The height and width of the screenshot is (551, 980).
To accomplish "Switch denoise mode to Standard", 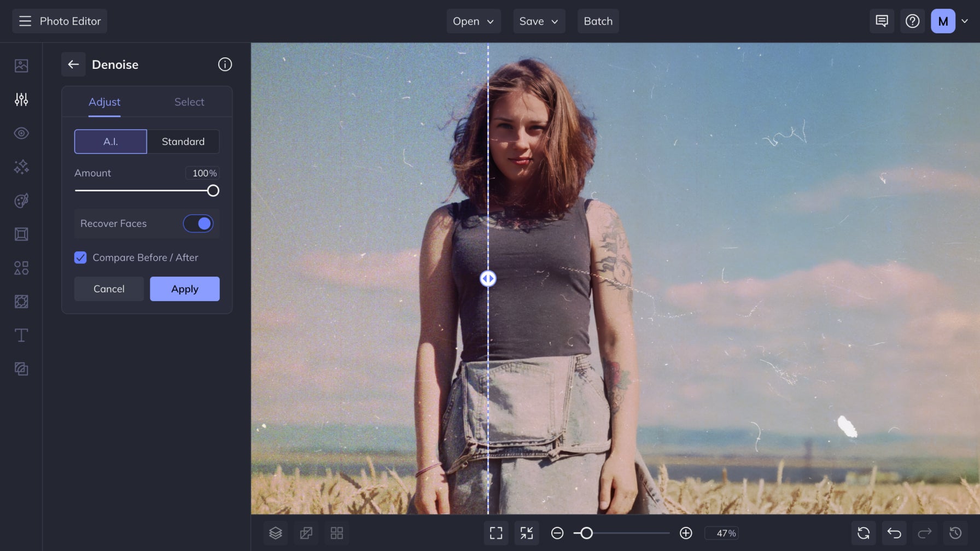I will click(183, 142).
